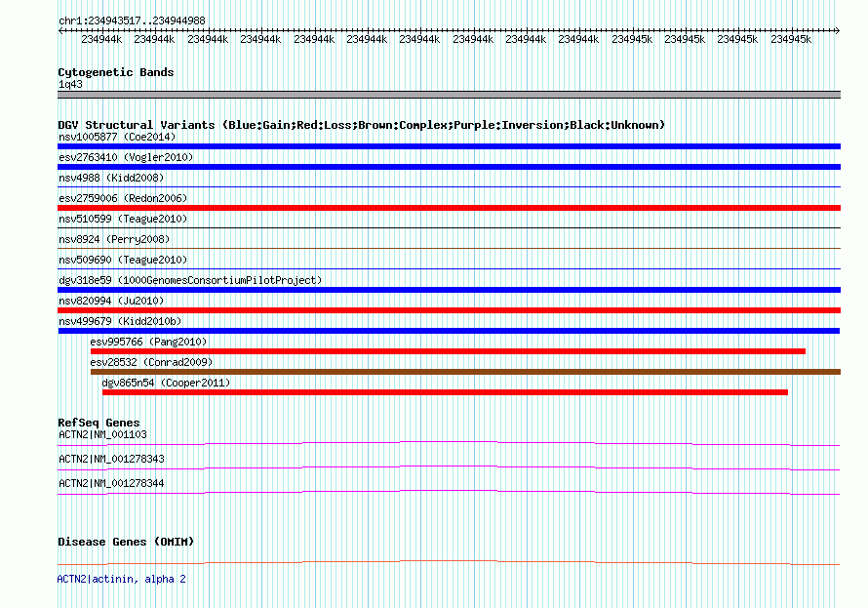Select the Disease Genes (OMIM) heading
The height and width of the screenshot is (608, 868).
tap(126, 542)
